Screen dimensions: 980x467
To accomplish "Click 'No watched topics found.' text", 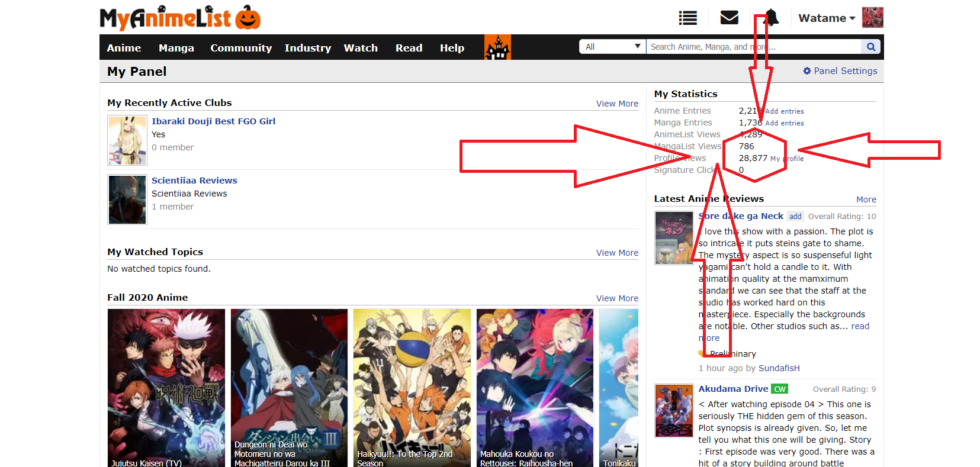I will click(159, 269).
